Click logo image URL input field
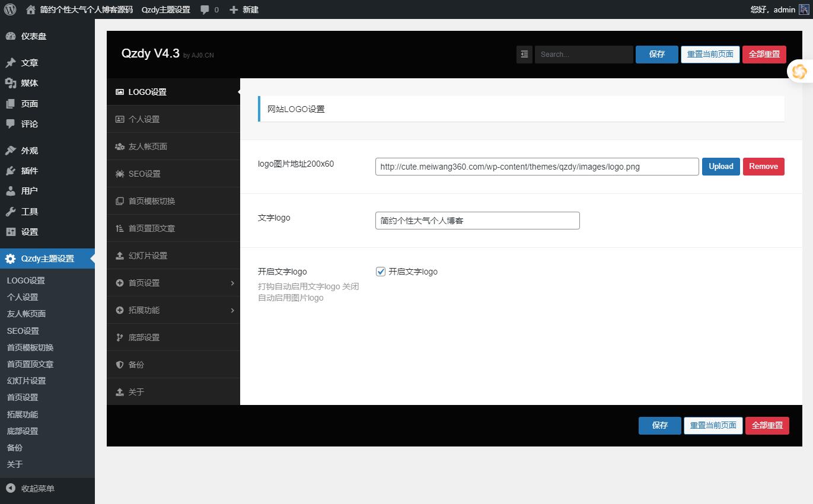 537,167
